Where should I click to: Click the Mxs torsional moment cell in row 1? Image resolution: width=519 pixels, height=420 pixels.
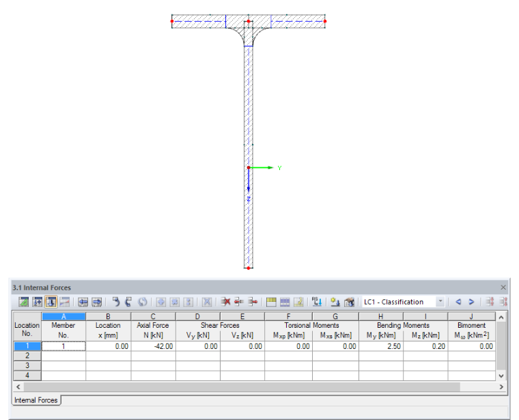(335, 346)
